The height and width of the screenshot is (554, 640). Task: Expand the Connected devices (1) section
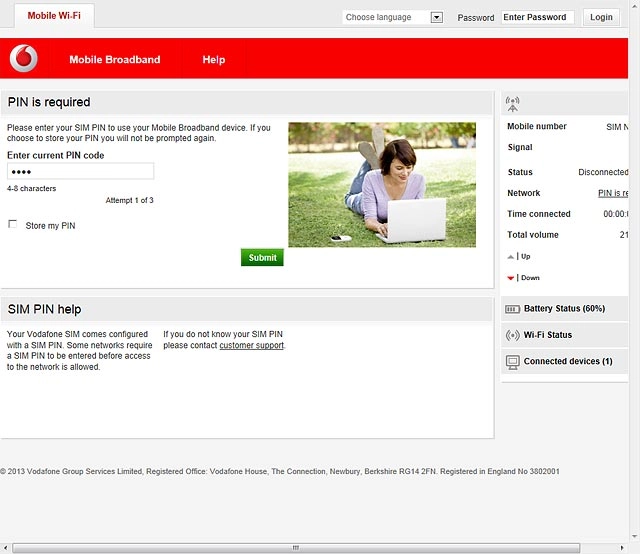coord(564,362)
